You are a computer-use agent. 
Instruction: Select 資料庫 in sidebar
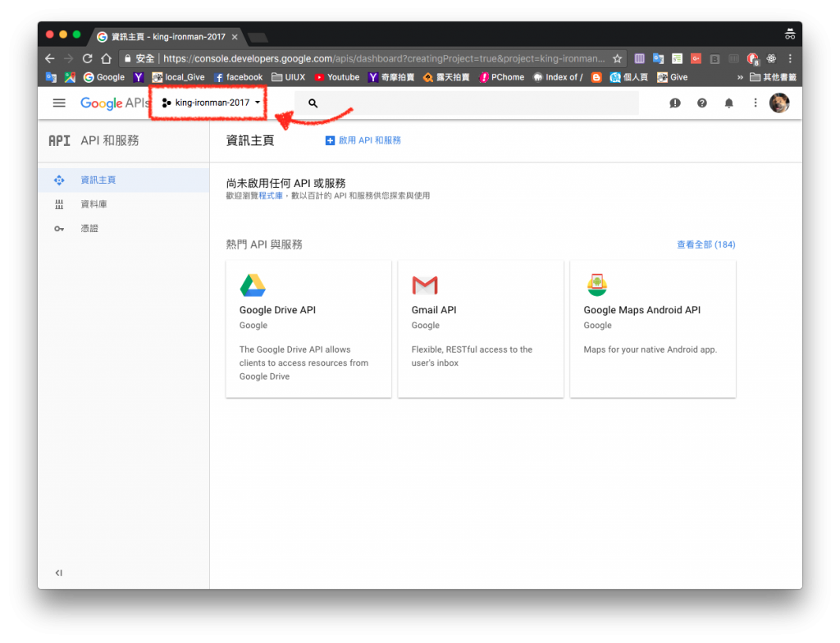[124, 204]
